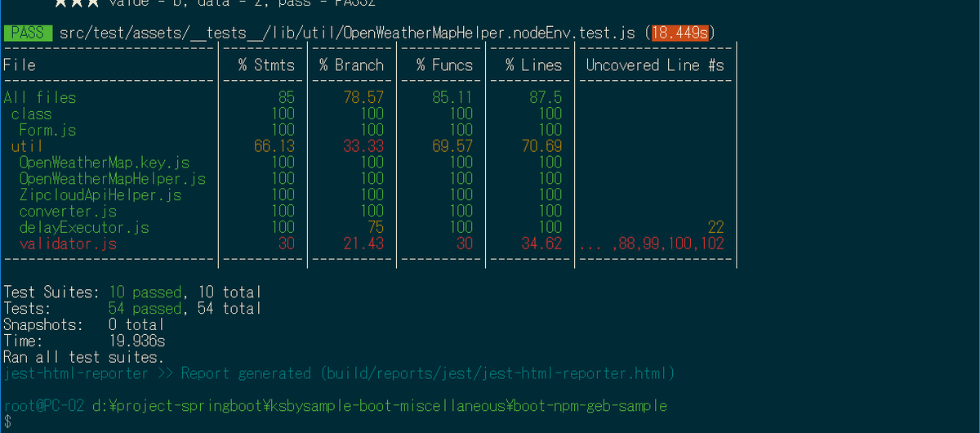Select the ZipcloudApiHelper.js row label
The height and width of the screenshot is (433, 980).
tap(100, 195)
